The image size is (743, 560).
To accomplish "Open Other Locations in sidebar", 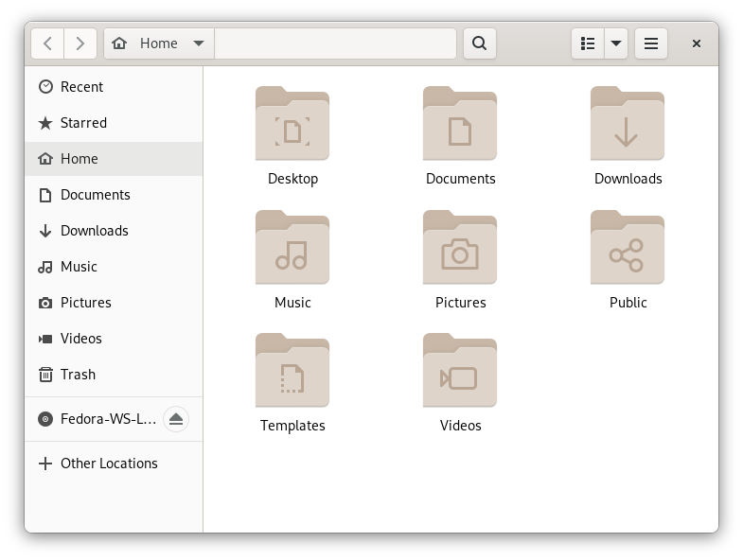I will [x=109, y=464].
